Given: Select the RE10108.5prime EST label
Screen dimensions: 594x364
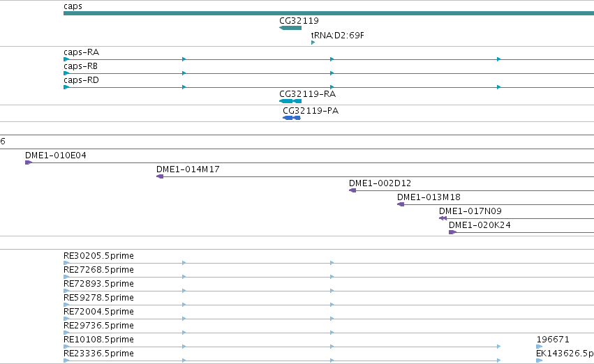Looking at the screenshot, I should click(x=98, y=340).
